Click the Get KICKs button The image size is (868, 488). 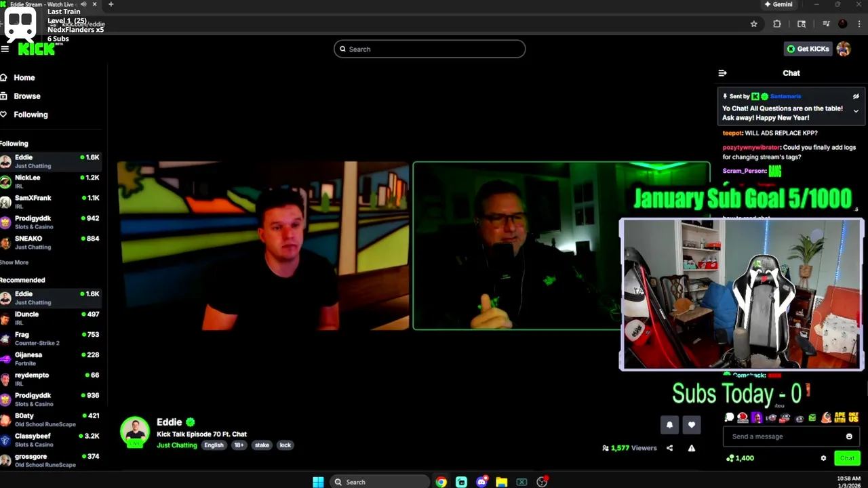coord(808,49)
